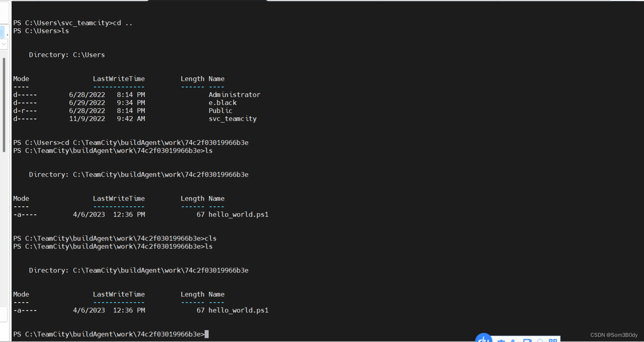Click the LastWriteTime header in the last listing
The height and width of the screenshot is (342, 644).
(119, 294)
